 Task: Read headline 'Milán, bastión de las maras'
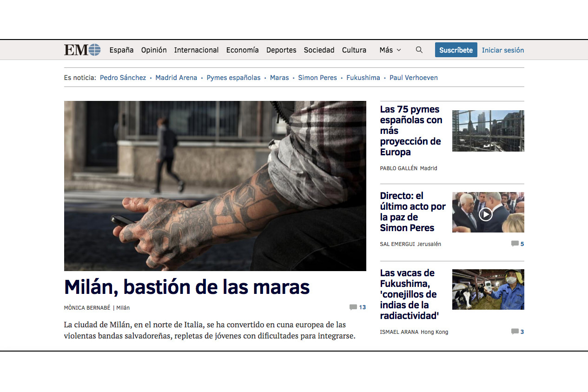[187, 287]
